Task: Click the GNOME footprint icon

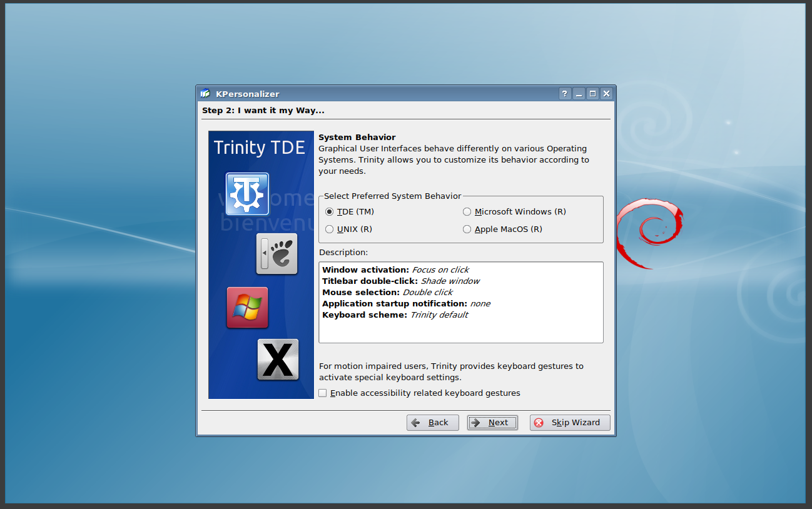Action: 277,254
